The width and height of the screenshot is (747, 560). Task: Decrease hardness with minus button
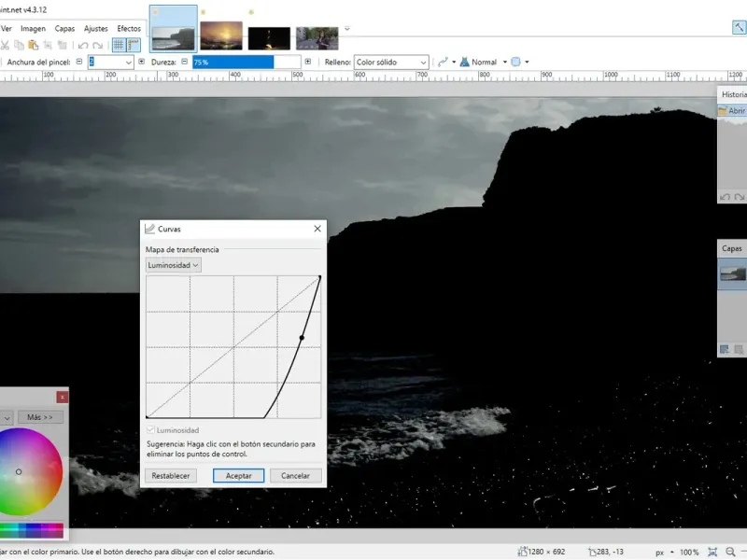tap(184, 62)
